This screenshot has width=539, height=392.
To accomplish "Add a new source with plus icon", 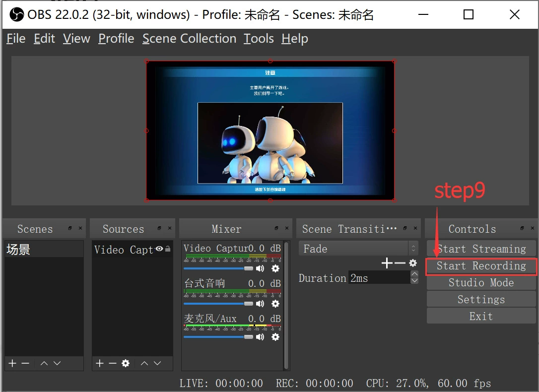I will point(100,363).
